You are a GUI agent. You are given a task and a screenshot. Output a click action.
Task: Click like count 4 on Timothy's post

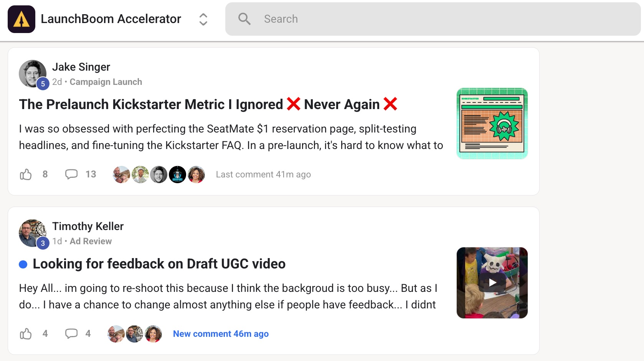[45, 334]
